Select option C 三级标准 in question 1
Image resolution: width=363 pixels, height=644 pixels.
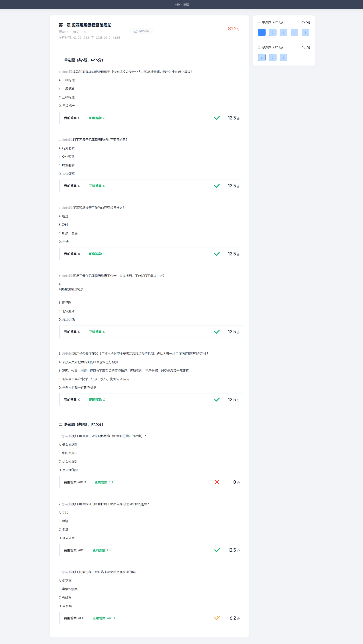[67, 97]
